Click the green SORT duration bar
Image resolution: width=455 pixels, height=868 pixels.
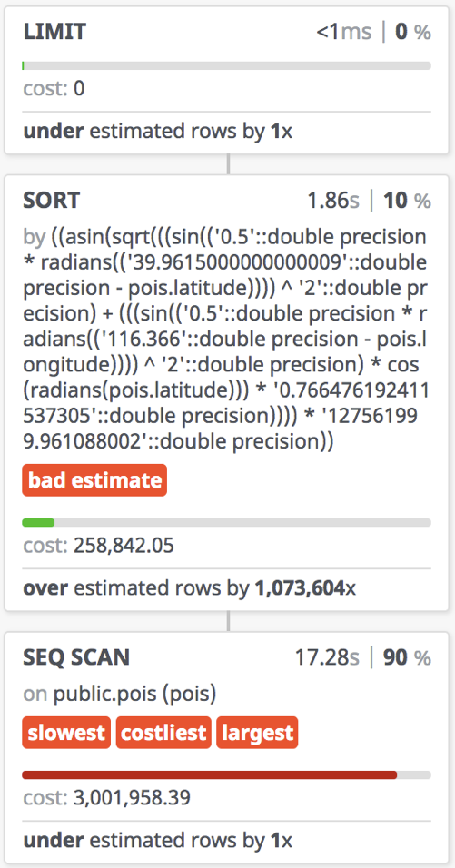click(38, 522)
